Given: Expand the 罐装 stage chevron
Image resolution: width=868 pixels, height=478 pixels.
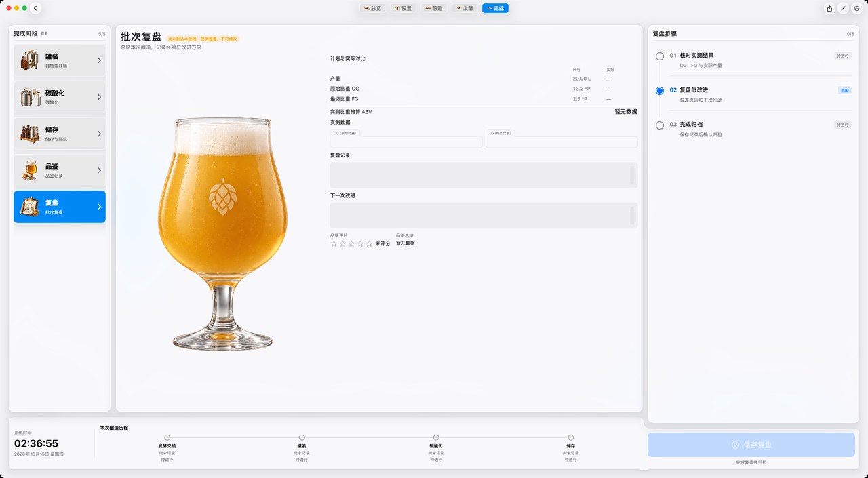Looking at the screenshot, I should click(x=99, y=61).
